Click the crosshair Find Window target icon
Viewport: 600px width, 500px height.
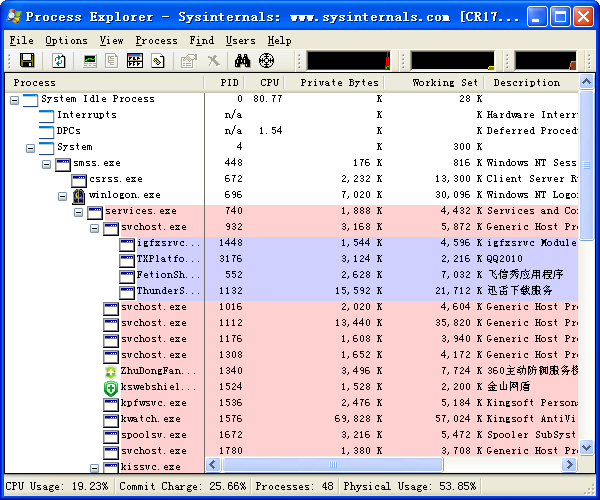click(266, 61)
